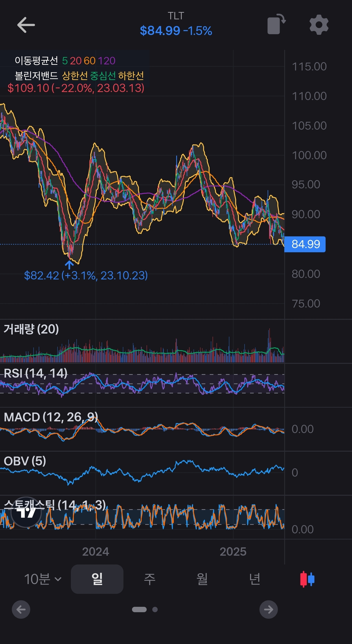Tap the $82.42 low price annotation
Image resolution: width=352 pixels, height=644 pixels.
pos(86,276)
